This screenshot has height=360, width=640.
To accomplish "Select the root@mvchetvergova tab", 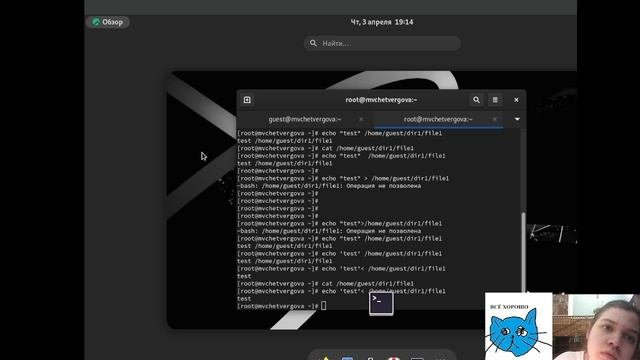I will 438,119.
